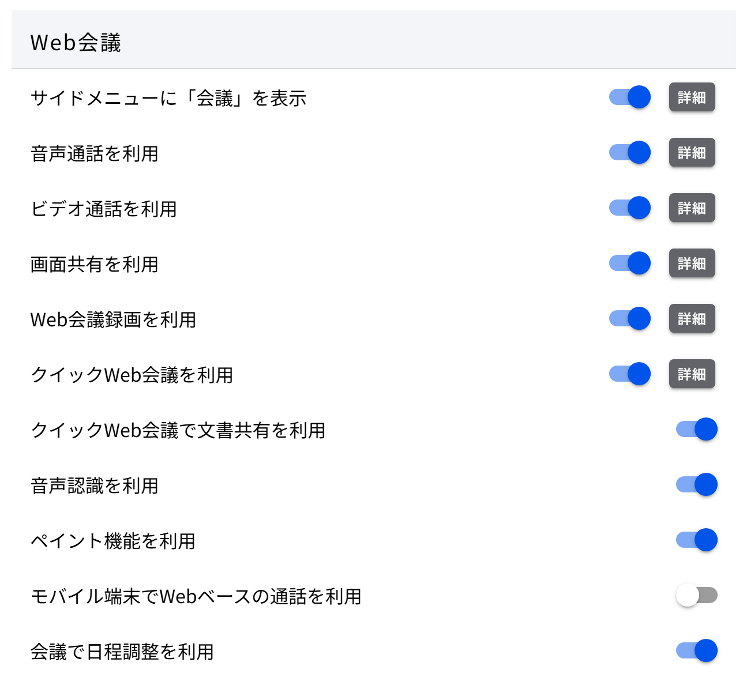The image size is (743, 700).
Task: Toggle サイドメニューに「会議」を表示 switch
Action: 630,97
